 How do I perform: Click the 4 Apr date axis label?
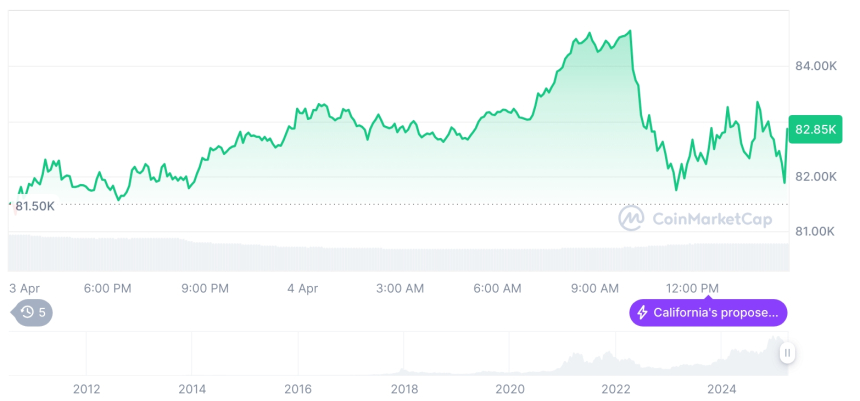pyautogui.click(x=302, y=288)
